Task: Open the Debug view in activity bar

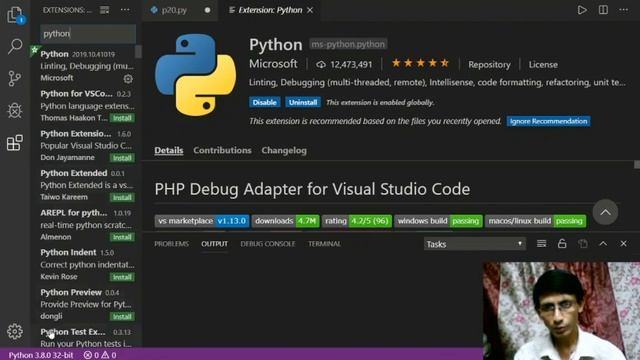Action: tap(15, 110)
